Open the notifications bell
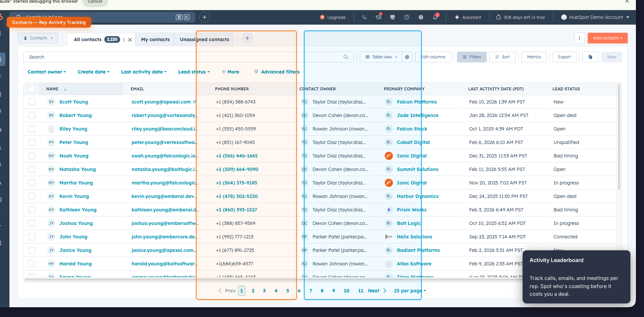Image resolution: width=644 pixels, height=317 pixels. pos(435,17)
